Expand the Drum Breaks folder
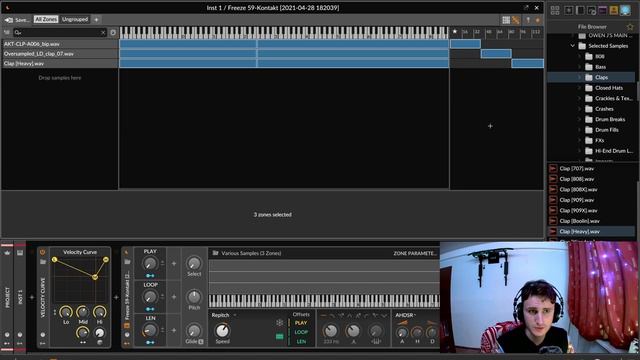The height and width of the screenshot is (360, 640). (579, 120)
